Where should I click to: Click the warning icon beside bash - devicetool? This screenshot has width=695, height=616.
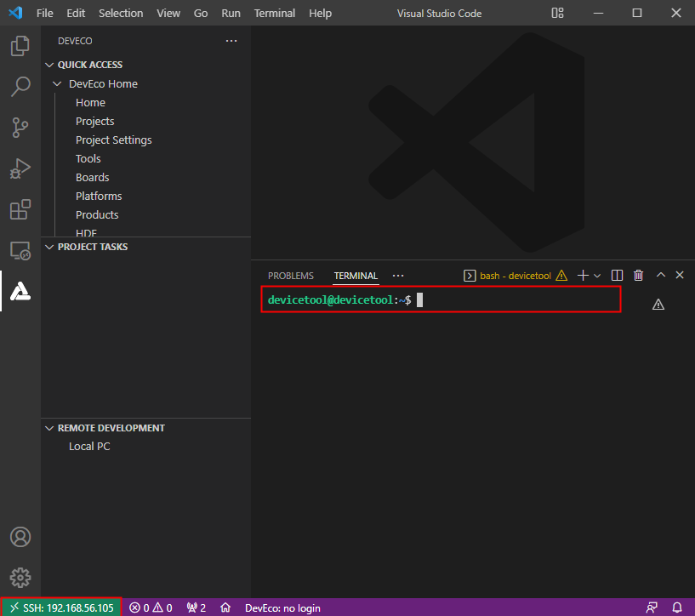(x=561, y=276)
